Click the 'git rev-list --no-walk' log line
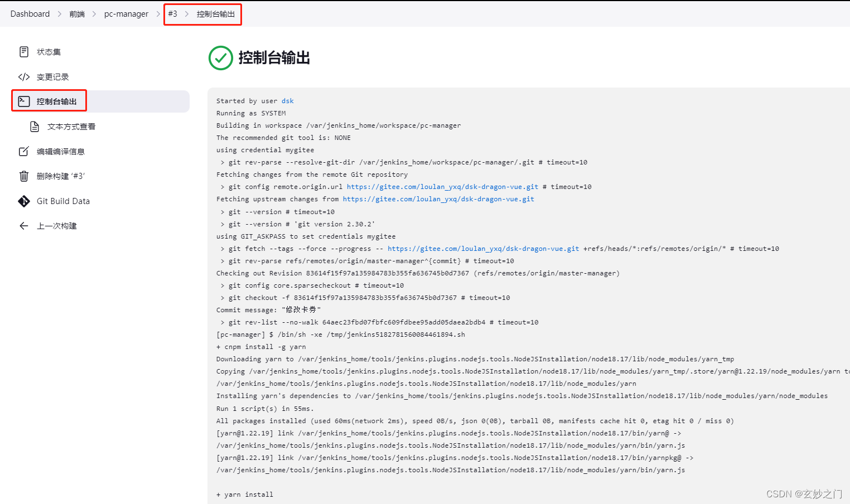This screenshot has width=850, height=504. coord(380,322)
